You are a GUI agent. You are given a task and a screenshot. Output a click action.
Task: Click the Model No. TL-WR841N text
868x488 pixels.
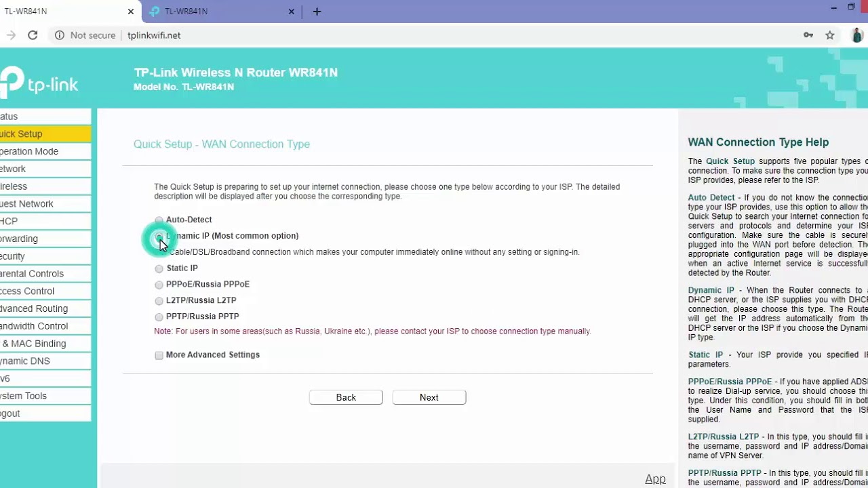point(184,87)
